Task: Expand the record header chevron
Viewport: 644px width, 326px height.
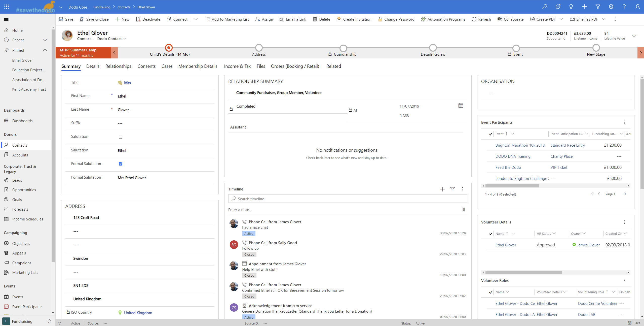Action: (x=634, y=36)
